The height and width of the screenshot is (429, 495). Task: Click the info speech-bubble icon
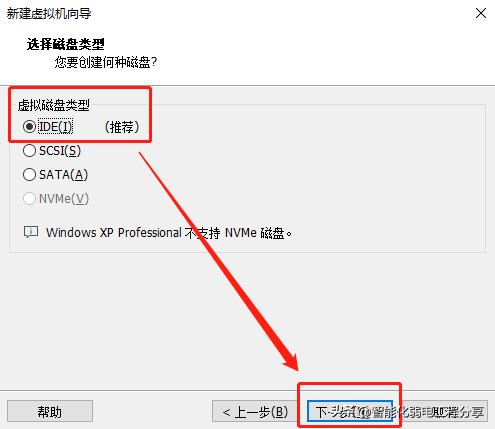tap(31, 232)
